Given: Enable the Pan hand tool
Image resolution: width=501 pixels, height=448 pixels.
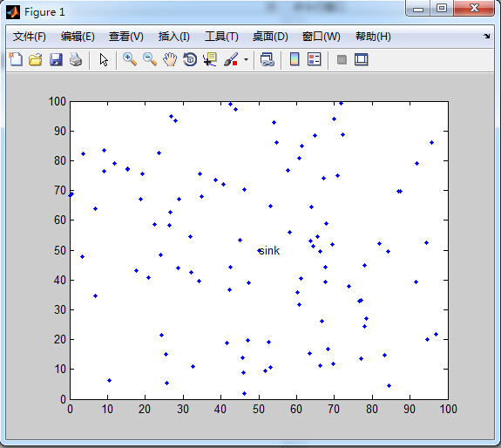Looking at the screenshot, I should (170, 59).
